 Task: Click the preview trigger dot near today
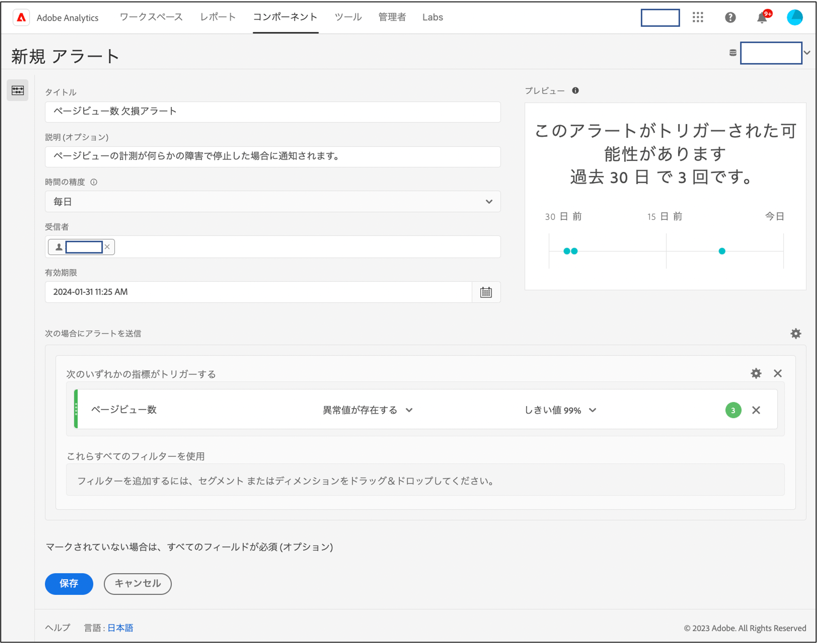click(721, 251)
